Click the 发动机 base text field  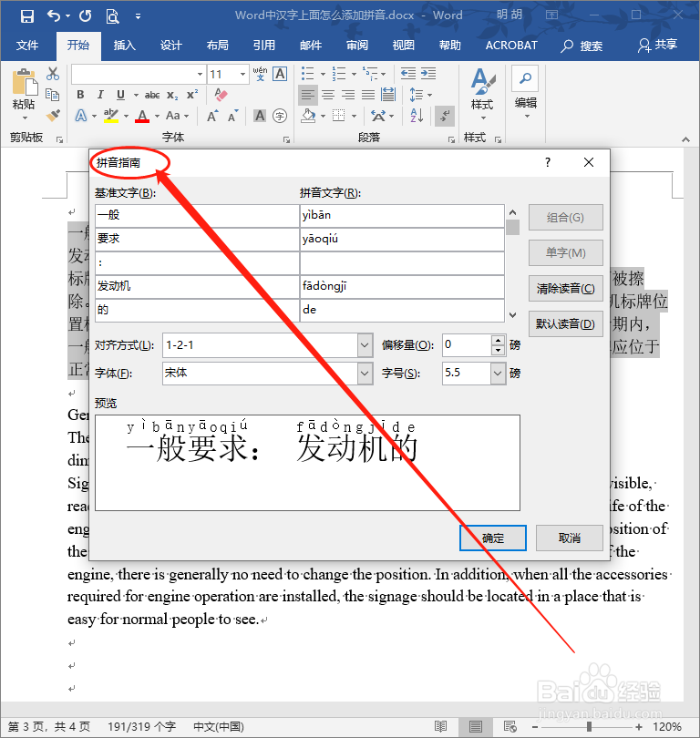coord(197,286)
